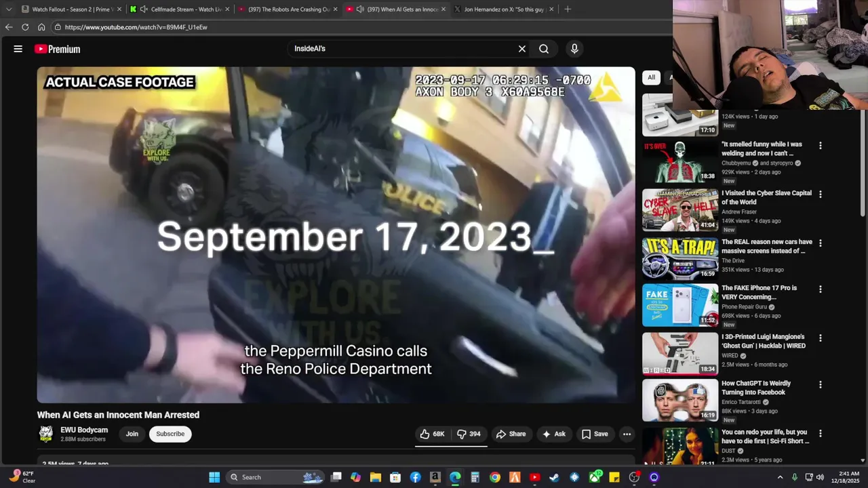Open EWU Bodycam channel name link
The image size is (868, 488).
pyautogui.click(x=84, y=430)
